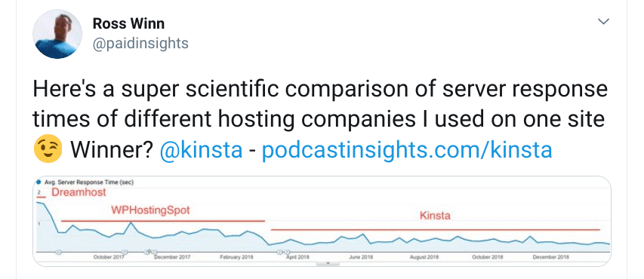Expand the chart's bottom annotation drawer arrow
This screenshot has height=279, width=644.
click(328, 262)
